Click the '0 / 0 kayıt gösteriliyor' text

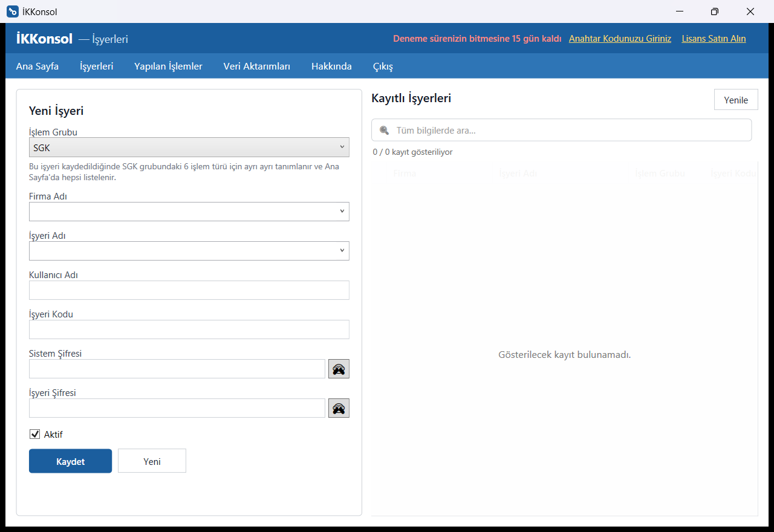click(412, 152)
